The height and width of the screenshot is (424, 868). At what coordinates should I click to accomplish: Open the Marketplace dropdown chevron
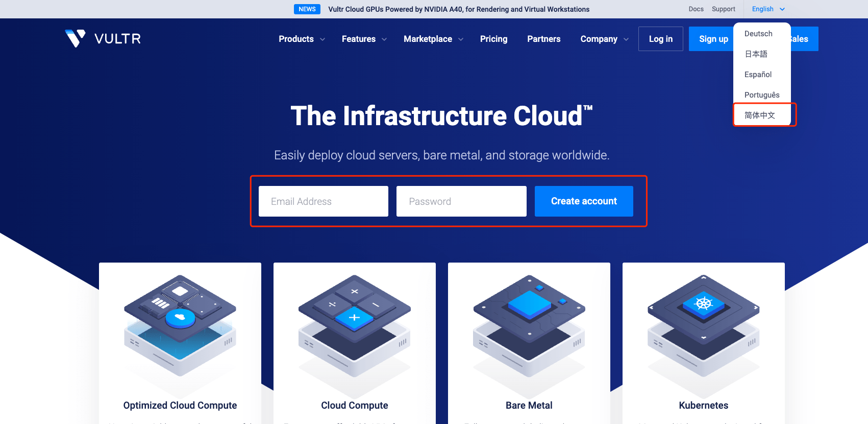tap(461, 39)
